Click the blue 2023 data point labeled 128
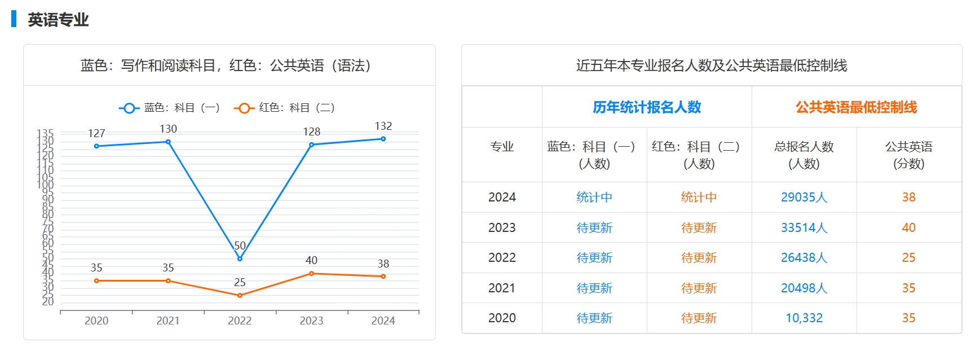The image size is (980, 351). pyautogui.click(x=311, y=144)
